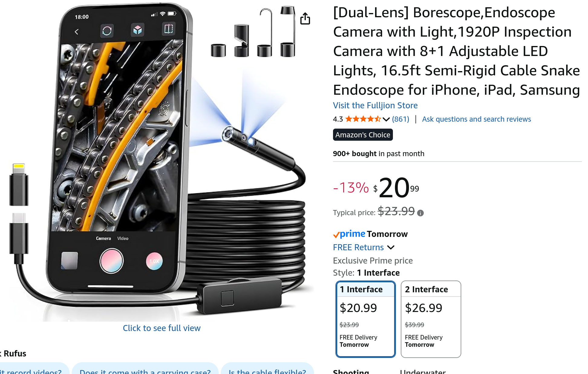
Task: Click the rotate icon in phone screen image
Action: click(107, 31)
